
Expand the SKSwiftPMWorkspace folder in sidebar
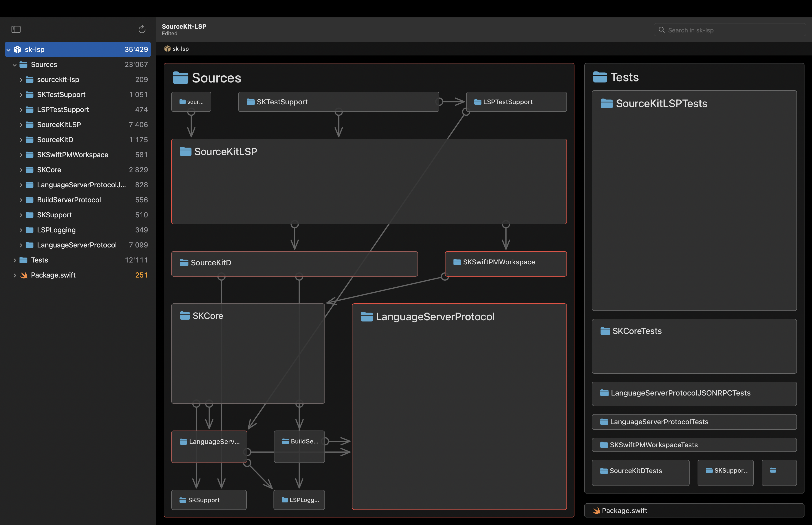pos(21,155)
